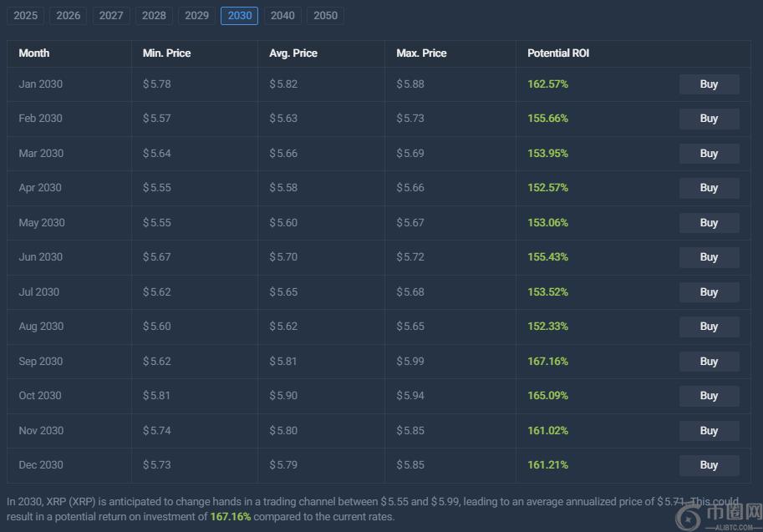Open the 2040 year tab
The height and width of the screenshot is (532, 763).
282,16
